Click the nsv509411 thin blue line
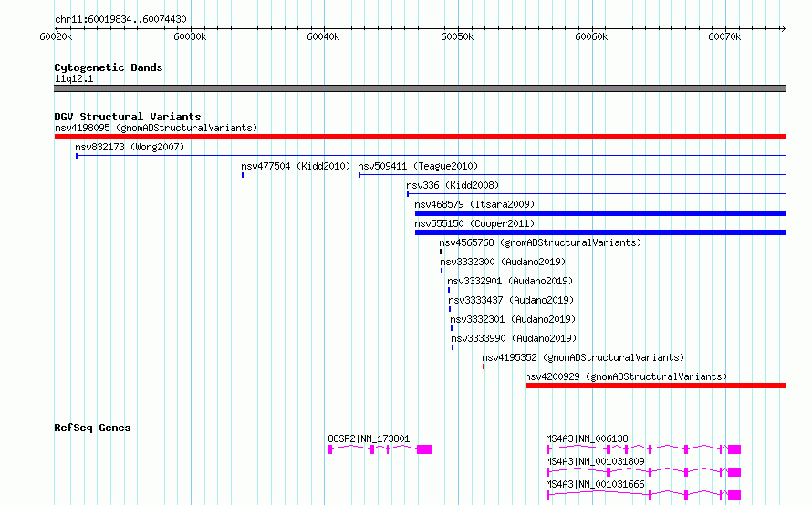812x505 pixels. [573, 174]
